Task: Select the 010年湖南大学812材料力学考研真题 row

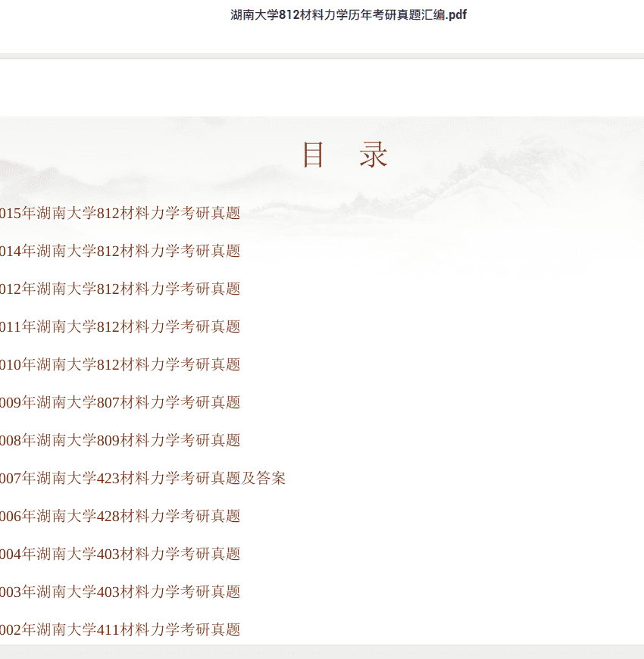Action: click(x=120, y=364)
